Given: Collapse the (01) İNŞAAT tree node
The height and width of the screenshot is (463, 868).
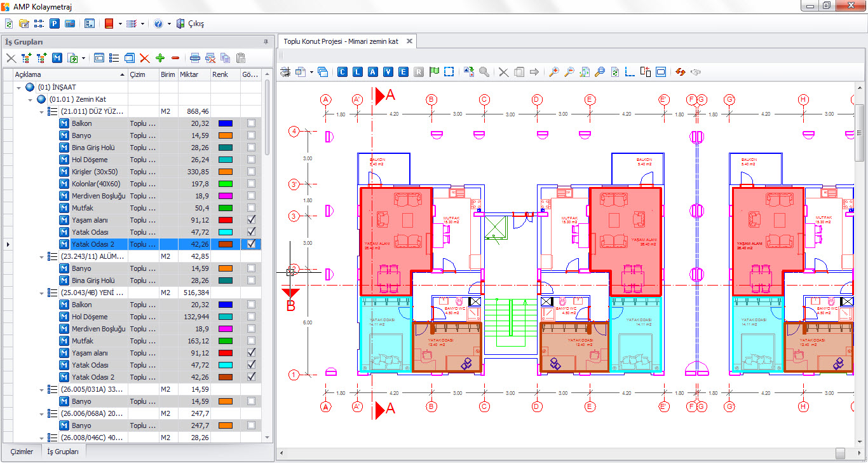Looking at the screenshot, I should (x=18, y=87).
